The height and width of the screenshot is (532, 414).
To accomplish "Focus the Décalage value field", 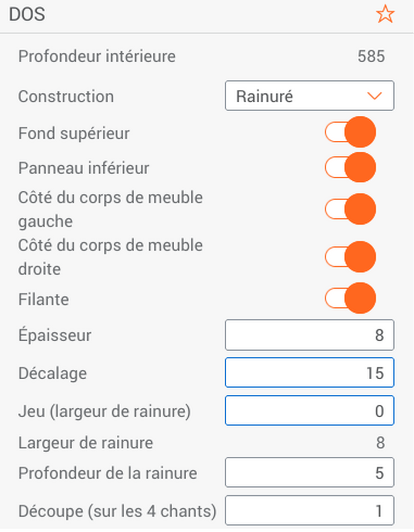I will click(x=309, y=373).
